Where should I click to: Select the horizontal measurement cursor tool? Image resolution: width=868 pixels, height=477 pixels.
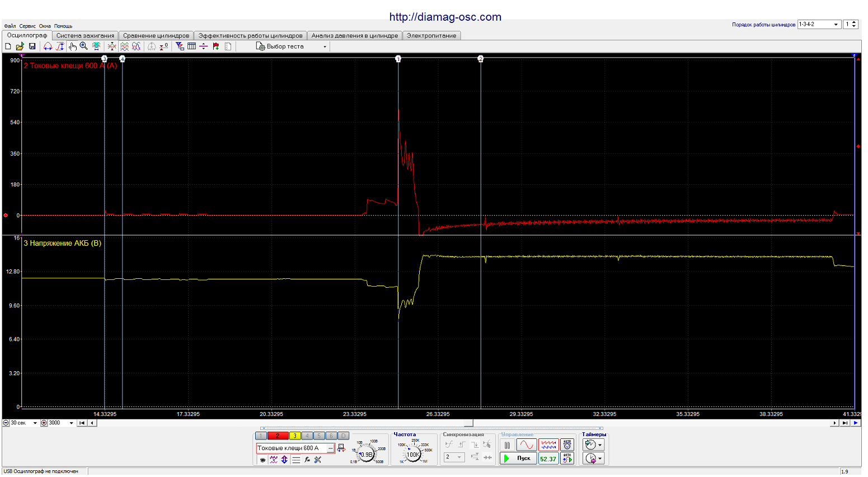coord(48,46)
